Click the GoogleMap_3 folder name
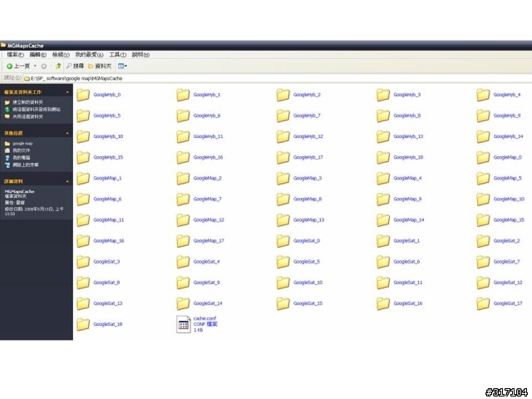The width and height of the screenshot is (532, 399). tap(308, 178)
